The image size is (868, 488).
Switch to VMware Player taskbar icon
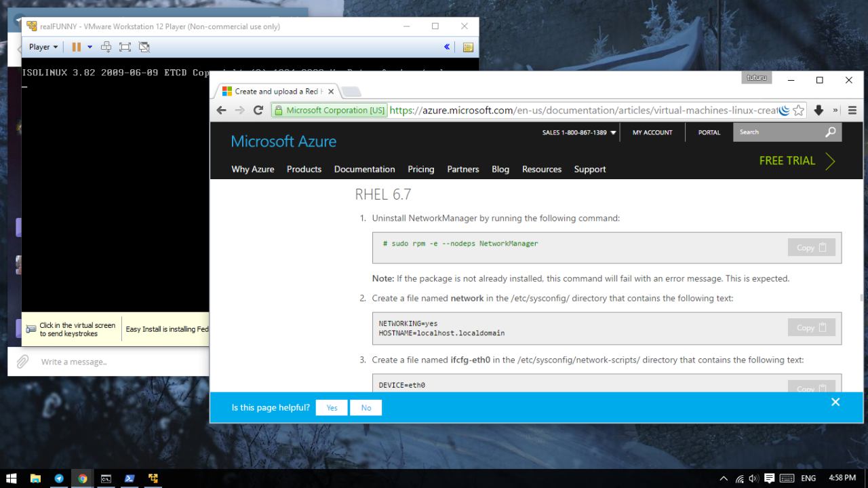[x=153, y=478]
